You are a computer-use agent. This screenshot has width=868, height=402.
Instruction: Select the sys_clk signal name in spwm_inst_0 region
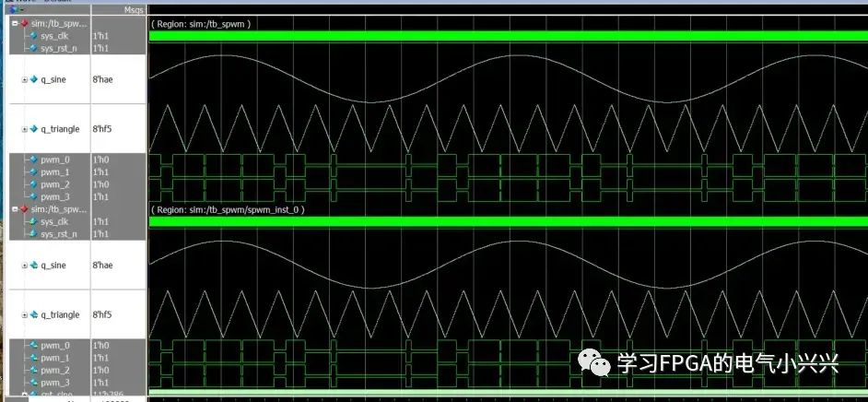[53, 221]
